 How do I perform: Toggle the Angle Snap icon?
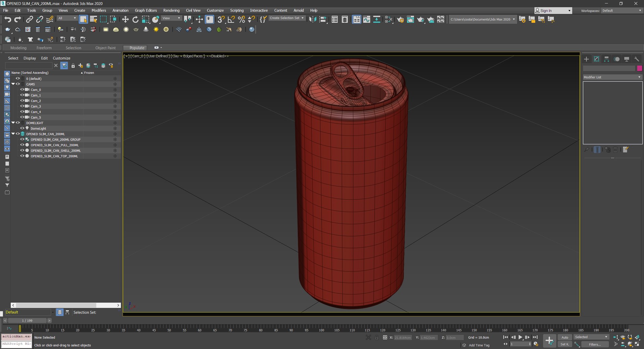click(231, 19)
